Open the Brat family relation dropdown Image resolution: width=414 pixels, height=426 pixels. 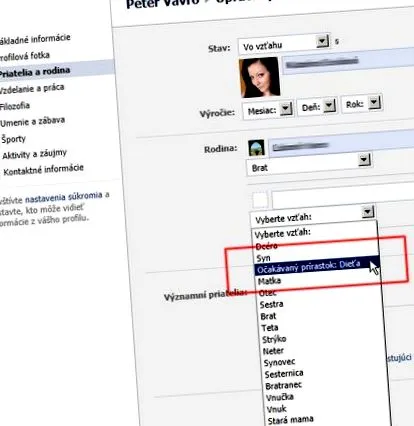(308, 165)
